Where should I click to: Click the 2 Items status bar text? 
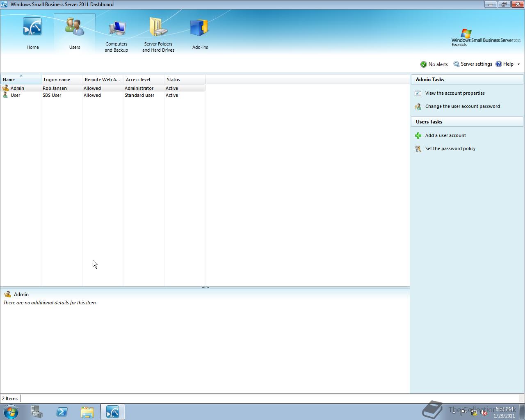tap(10, 399)
